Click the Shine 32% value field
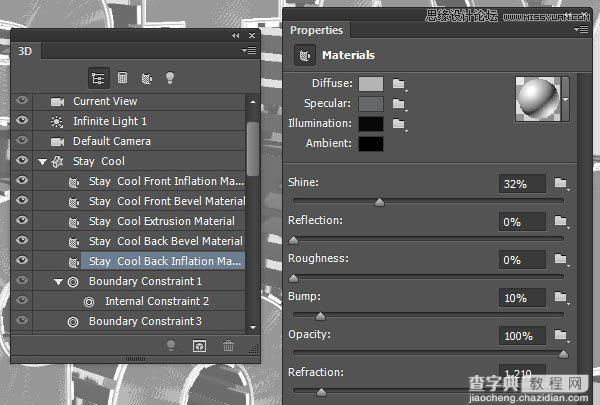Image resolution: width=600 pixels, height=405 pixels. [x=522, y=184]
